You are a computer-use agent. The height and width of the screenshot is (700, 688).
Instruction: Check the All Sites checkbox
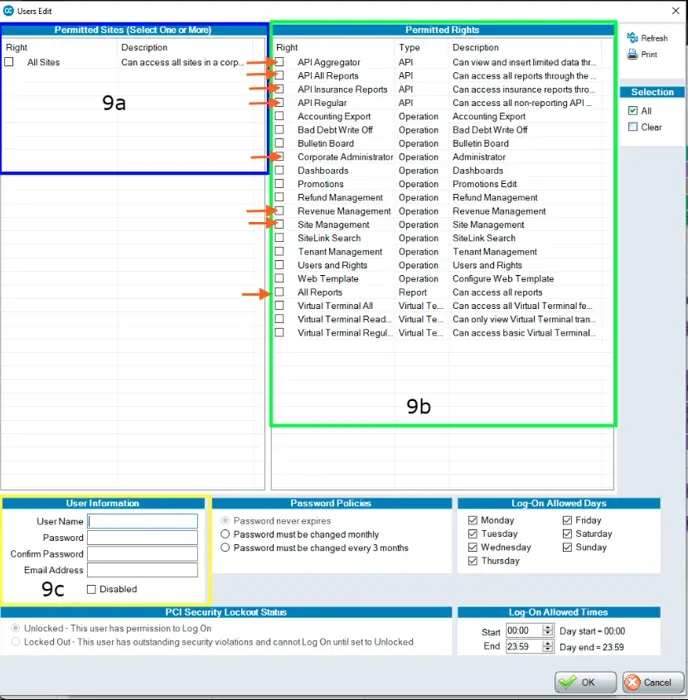tap(9, 62)
